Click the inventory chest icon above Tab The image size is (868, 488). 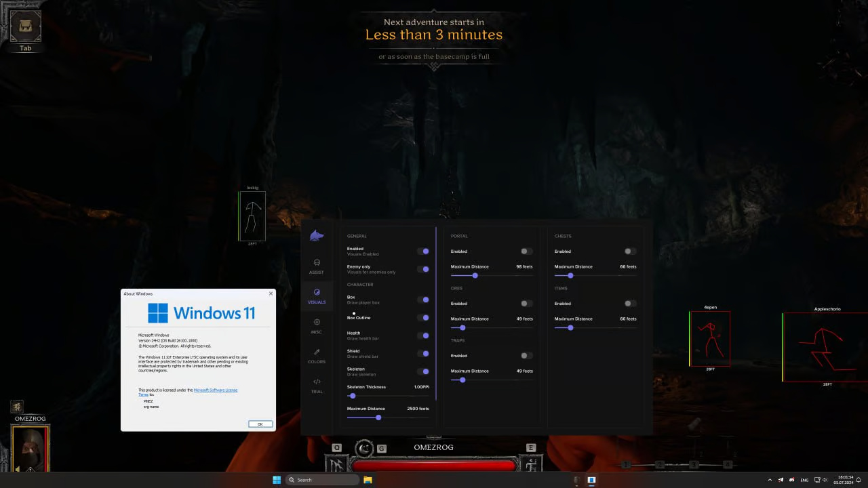point(26,26)
